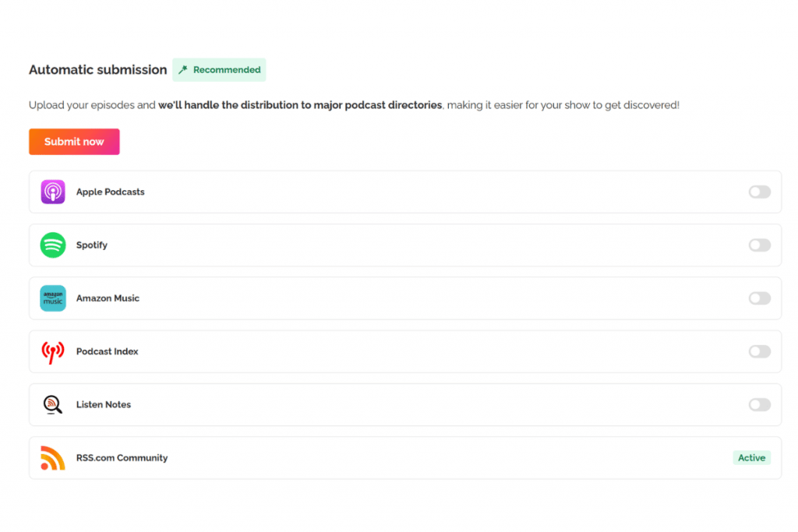The image size is (798, 532).
Task: Click the orange RSS.com Community feed icon
Action: [53, 458]
